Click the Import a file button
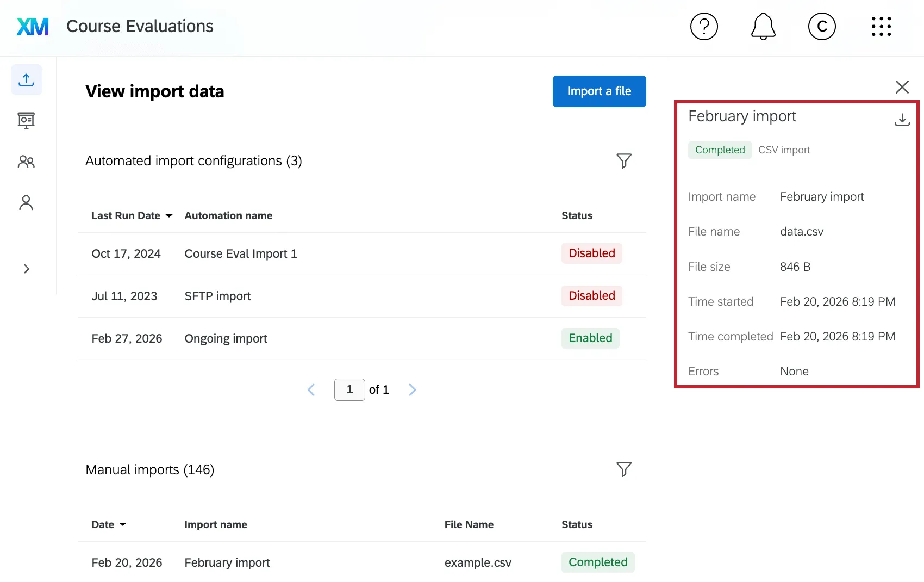 point(599,91)
